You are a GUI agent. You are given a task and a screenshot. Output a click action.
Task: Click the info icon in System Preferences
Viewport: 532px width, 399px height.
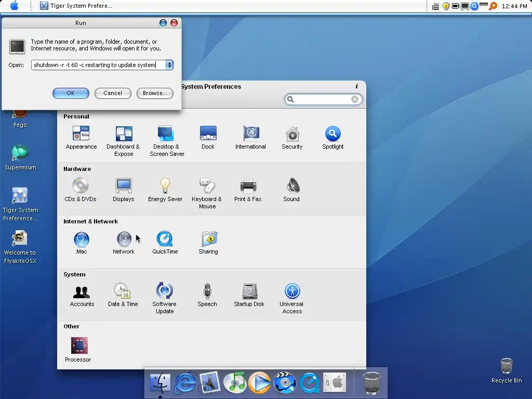coord(356,86)
